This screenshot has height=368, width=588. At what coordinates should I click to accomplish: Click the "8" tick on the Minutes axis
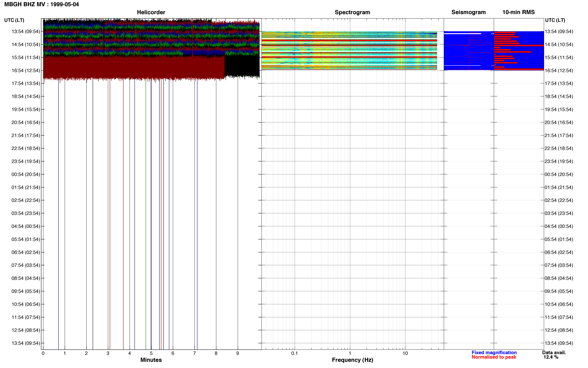click(x=216, y=353)
